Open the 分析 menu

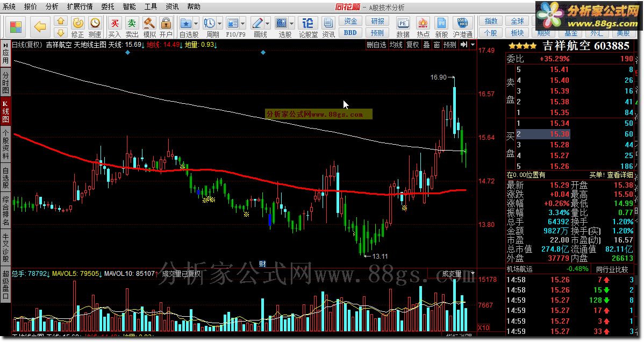pyautogui.click(x=52, y=6)
